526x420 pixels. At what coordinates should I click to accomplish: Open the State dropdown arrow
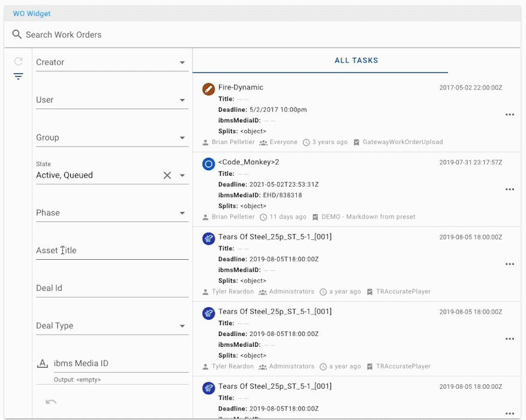click(x=182, y=175)
